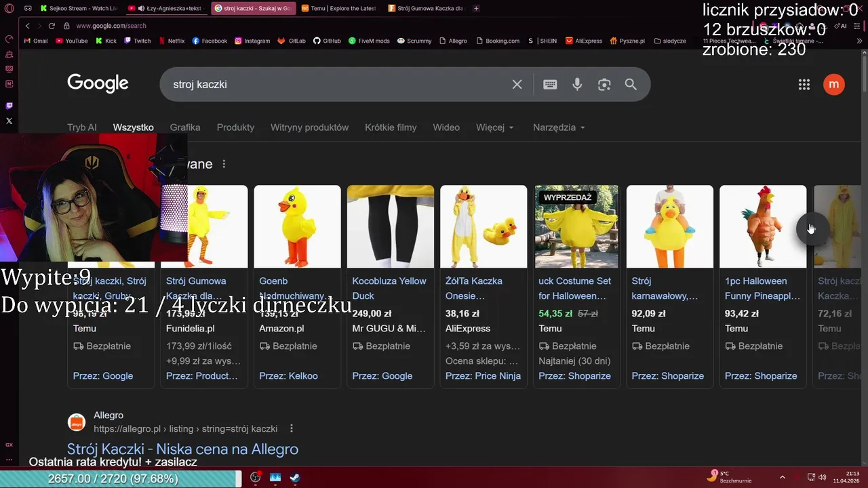Open the AliExpress bookmark
Screen dimensions: 868x488
pos(584,41)
